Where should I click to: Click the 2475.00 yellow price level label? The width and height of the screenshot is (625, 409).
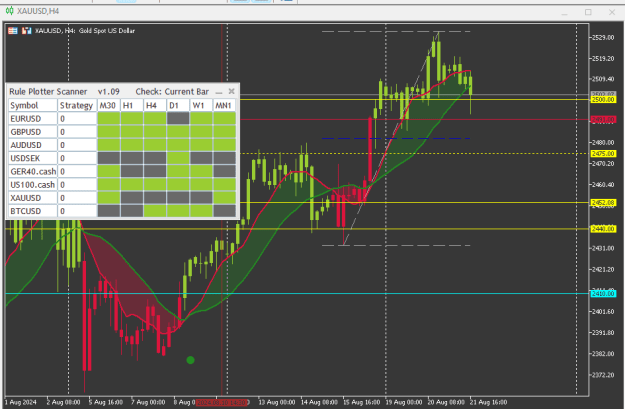[x=603, y=153]
